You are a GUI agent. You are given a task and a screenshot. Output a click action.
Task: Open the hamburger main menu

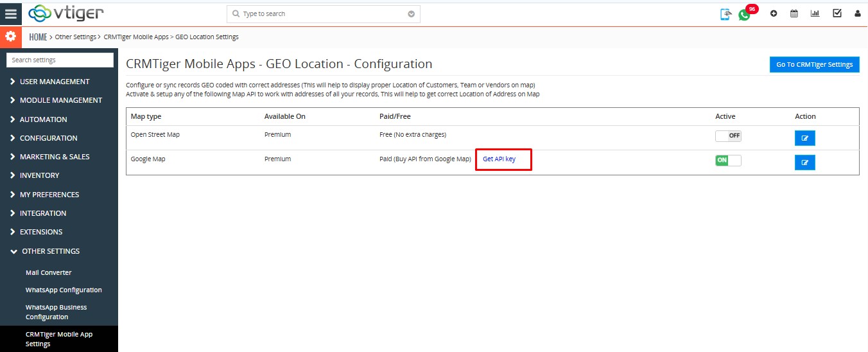point(11,13)
